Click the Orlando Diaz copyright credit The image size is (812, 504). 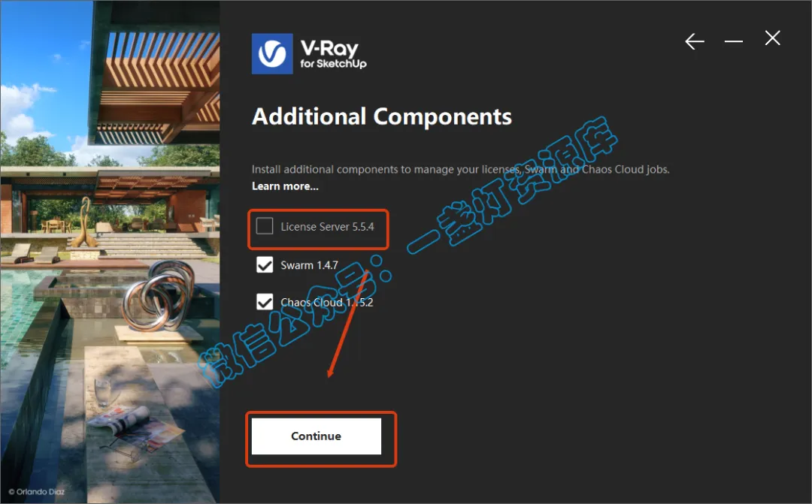point(37,491)
